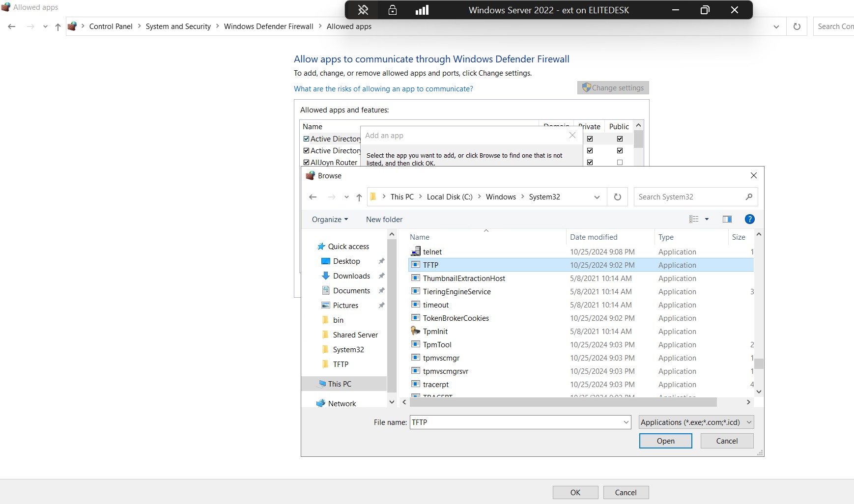Click Windows Defender Firewall in the breadcrumb

(x=268, y=27)
